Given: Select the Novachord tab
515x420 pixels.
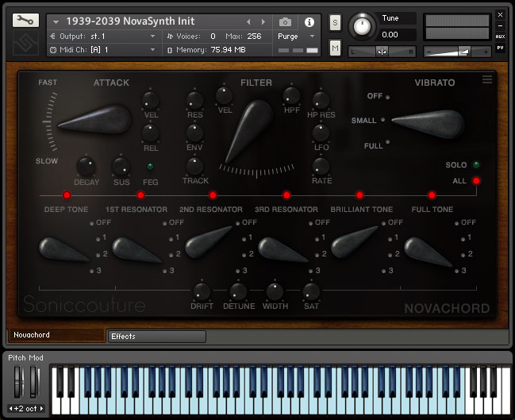Looking at the screenshot, I should point(56,335).
